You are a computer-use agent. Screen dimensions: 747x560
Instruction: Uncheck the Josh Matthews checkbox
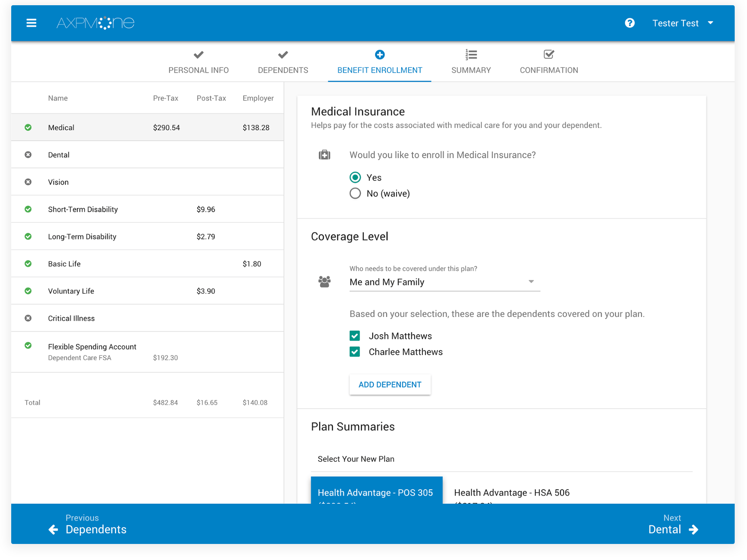[355, 336]
